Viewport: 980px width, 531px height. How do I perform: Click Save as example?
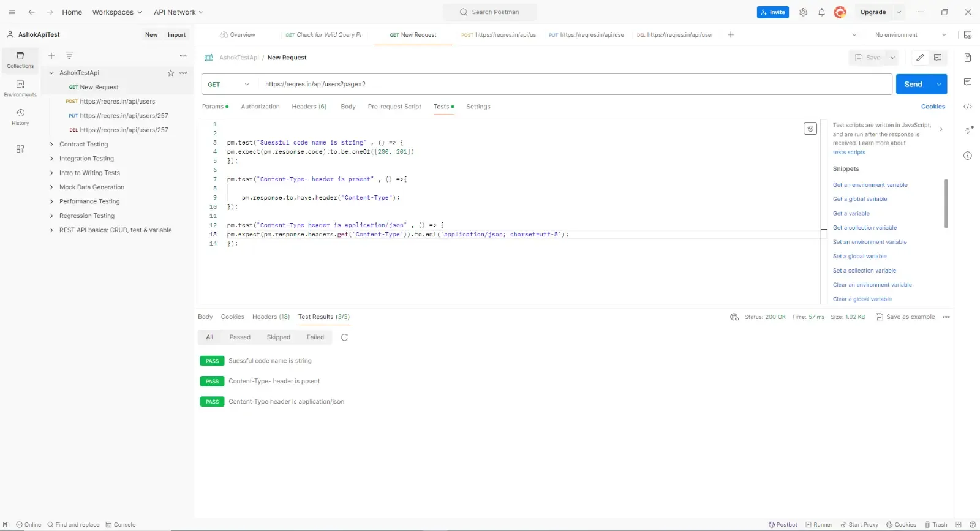coord(905,317)
